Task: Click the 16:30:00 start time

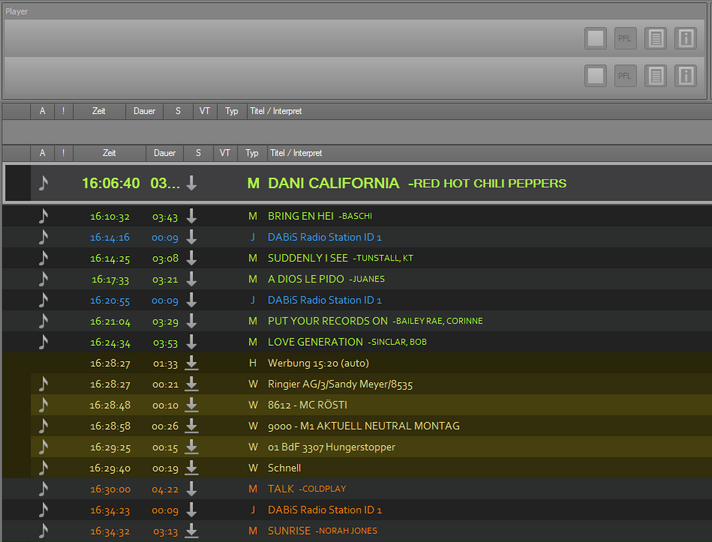Action: point(110,489)
